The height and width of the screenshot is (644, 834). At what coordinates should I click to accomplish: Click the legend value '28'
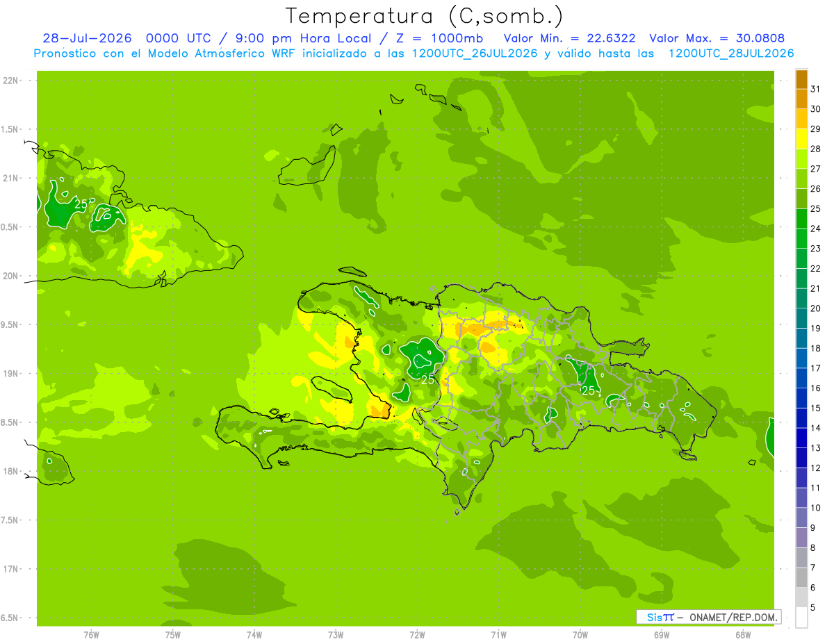(816, 149)
